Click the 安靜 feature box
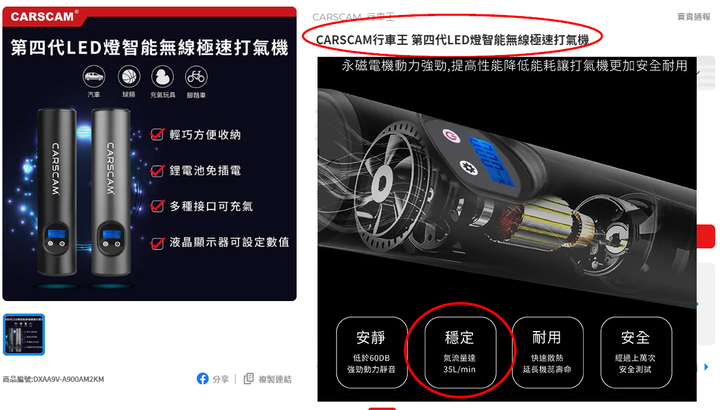The image size is (720, 410). (x=371, y=352)
